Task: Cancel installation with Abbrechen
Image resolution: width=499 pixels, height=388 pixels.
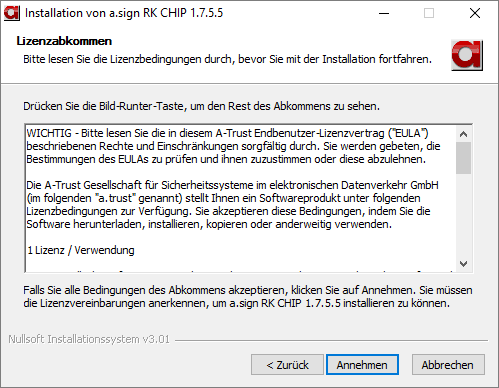Action: click(448, 365)
